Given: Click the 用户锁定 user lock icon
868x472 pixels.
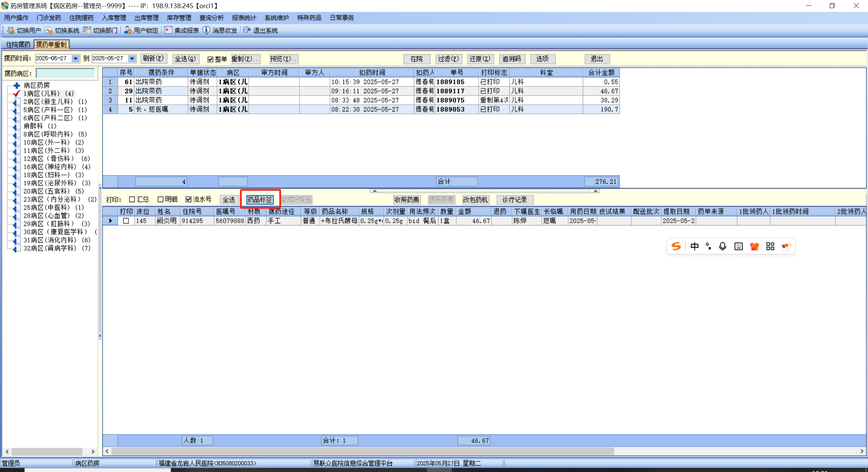Looking at the screenshot, I should [x=128, y=31].
